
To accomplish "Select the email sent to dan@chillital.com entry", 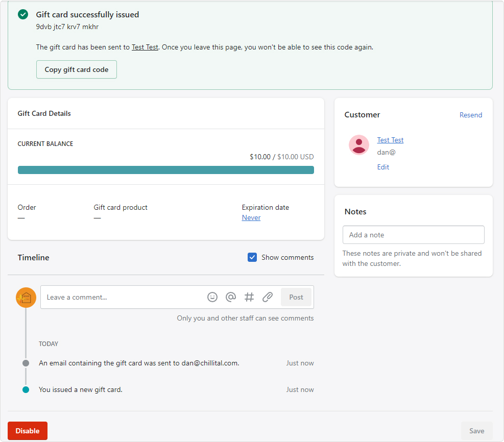I will (x=139, y=363).
